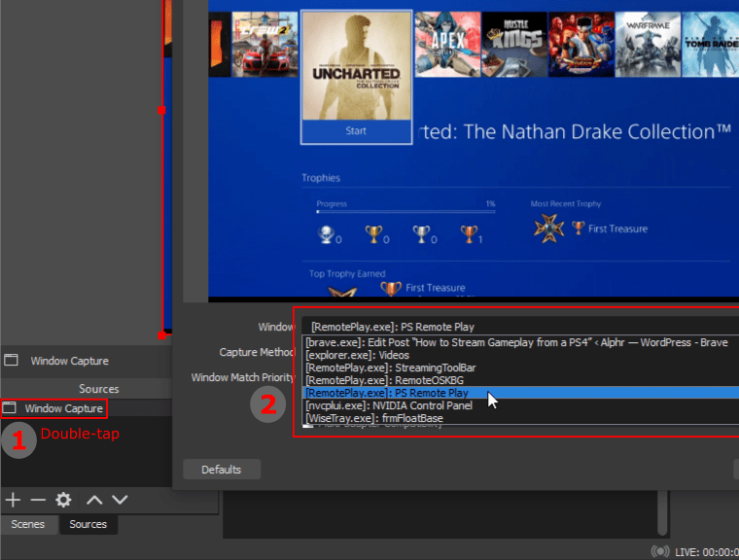Viewport: 739px width, 560px height.
Task: Select highlighted RemotePlay.exe PS Remote Play option
Action: coord(520,393)
